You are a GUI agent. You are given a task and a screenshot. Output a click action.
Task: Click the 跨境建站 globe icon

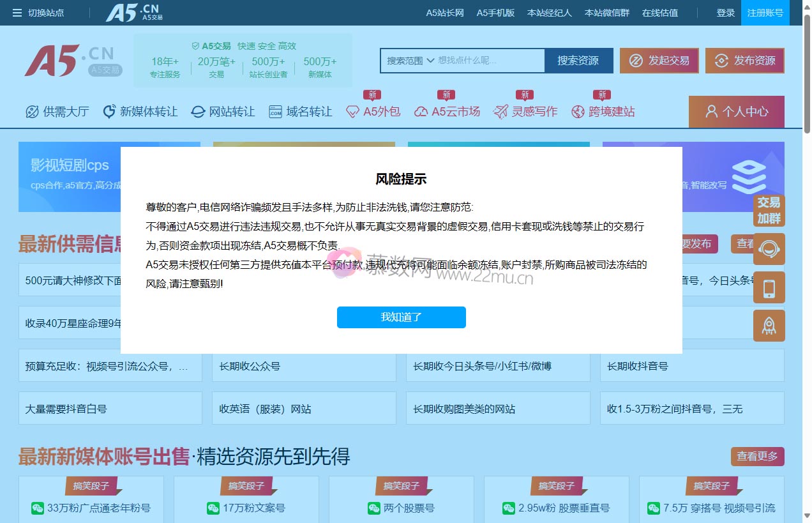pyautogui.click(x=578, y=112)
